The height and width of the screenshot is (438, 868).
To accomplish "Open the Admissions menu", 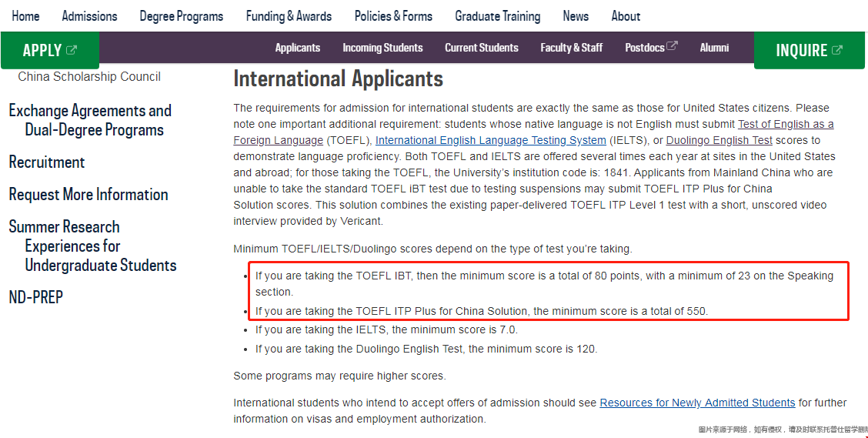I will pyautogui.click(x=89, y=16).
